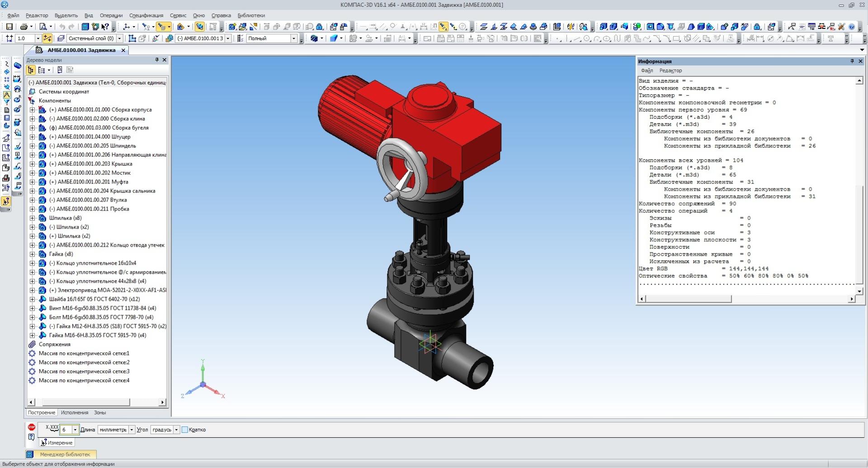
Task: Toggle the Кратко checkbox
Action: point(185,430)
